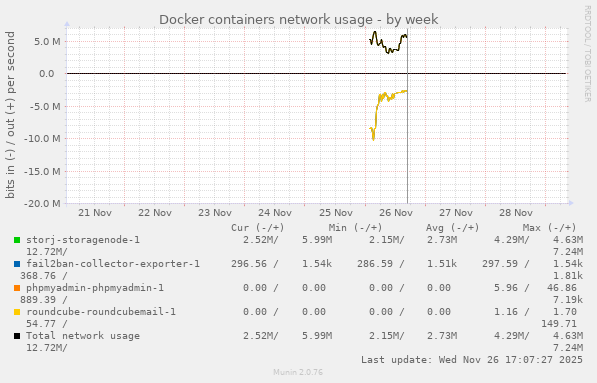This screenshot has height=383, width=597.
Task: Select the graph title 'Docker containers network usage - by week'
Action: click(x=298, y=19)
